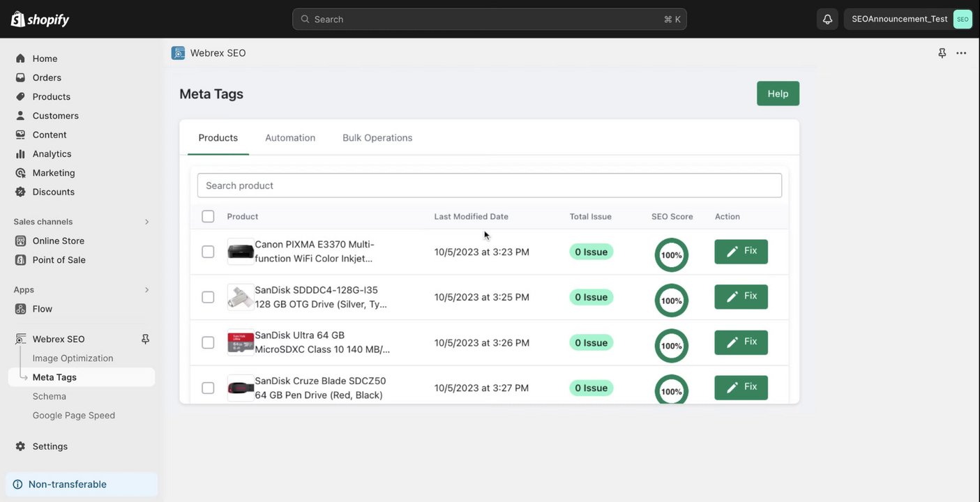This screenshot has width=980, height=502.
Task: Click the Products tag icon in sidebar
Action: coord(20,96)
